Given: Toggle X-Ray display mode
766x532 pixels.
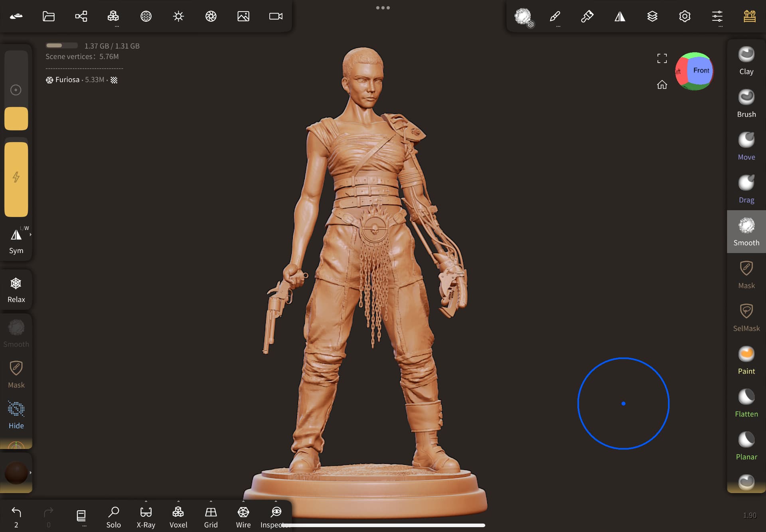Looking at the screenshot, I should (x=146, y=517).
